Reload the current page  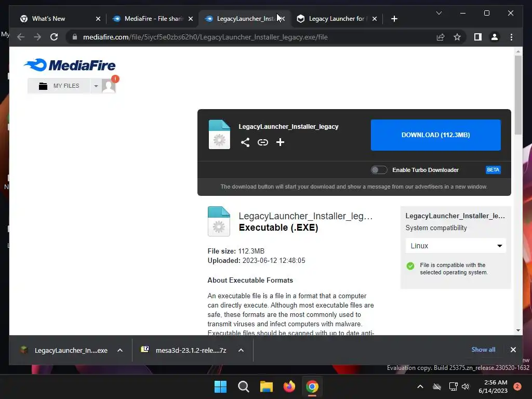click(54, 37)
